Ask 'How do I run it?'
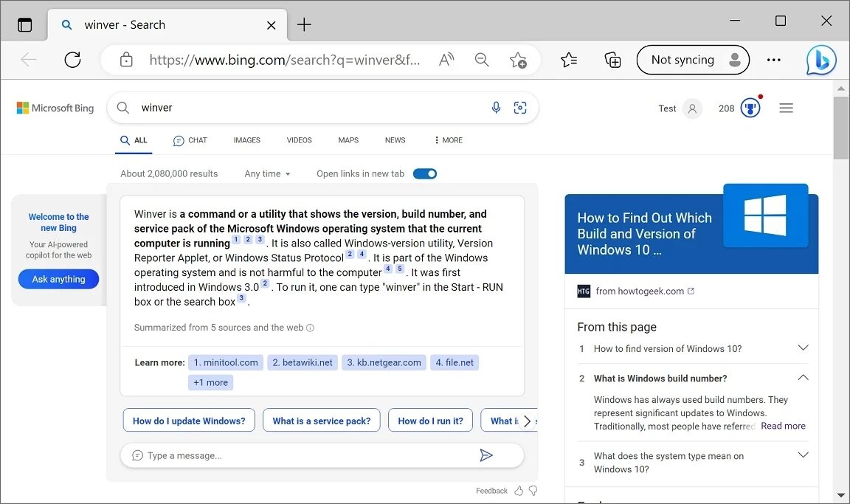 430,421
